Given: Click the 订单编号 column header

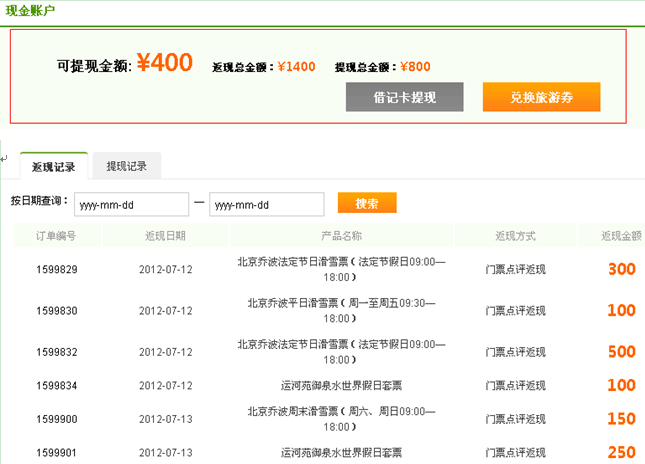Looking at the screenshot, I should pyautogui.click(x=56, y=236).
